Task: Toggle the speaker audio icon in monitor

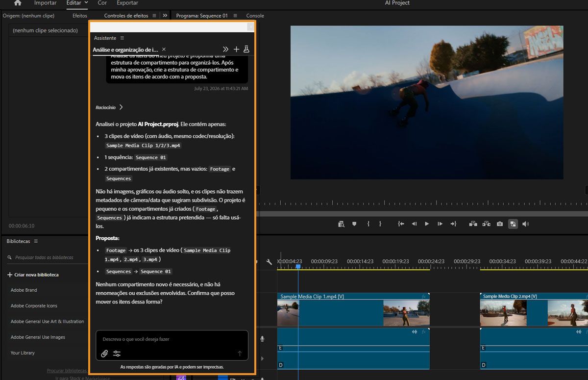Action: [526, 224]
